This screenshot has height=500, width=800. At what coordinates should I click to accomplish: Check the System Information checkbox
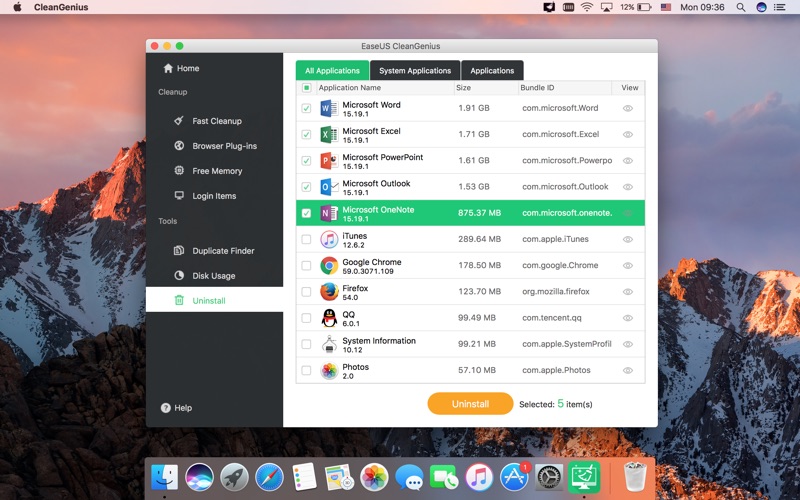tap(306, 344)
